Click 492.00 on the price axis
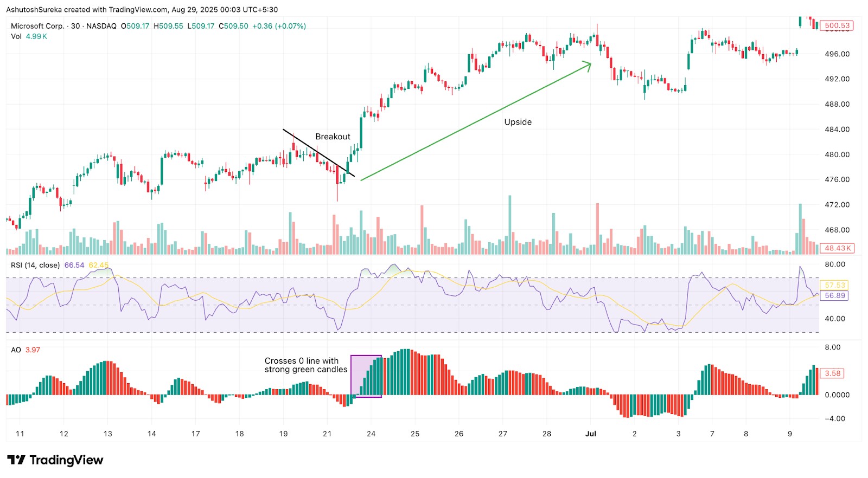Image resolution: width=868 pixels, height=478 pixels. [x=837, y=79]
